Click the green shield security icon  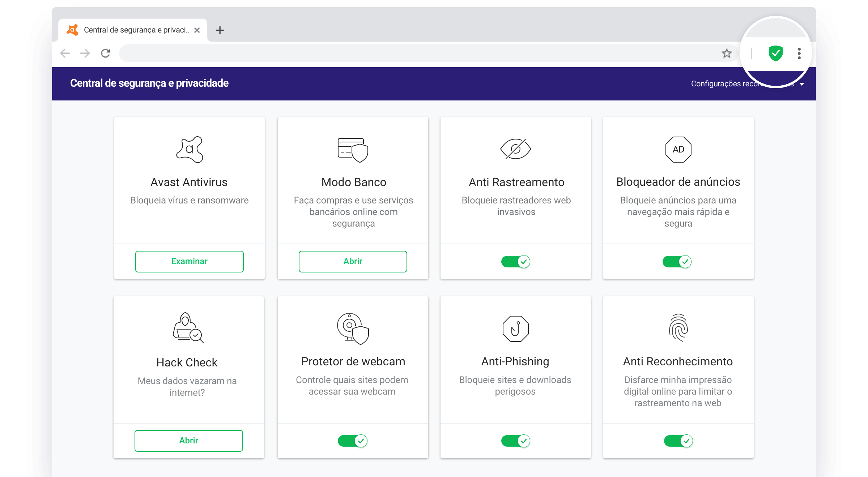tap(775, 53)
